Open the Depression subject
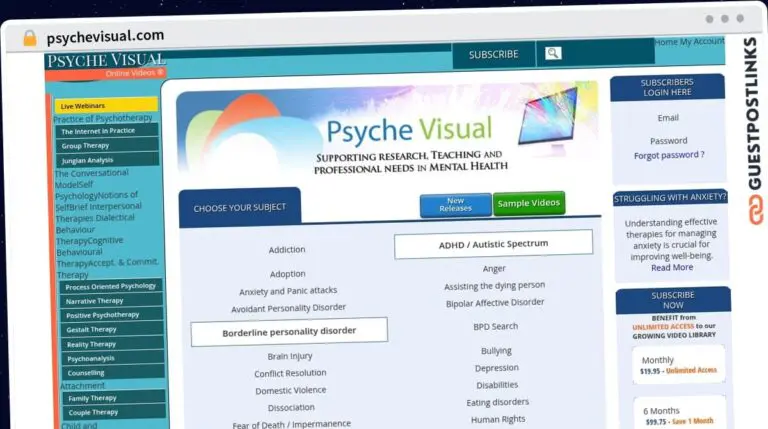The width and height of the screenshot is (768, 429). 497,368
